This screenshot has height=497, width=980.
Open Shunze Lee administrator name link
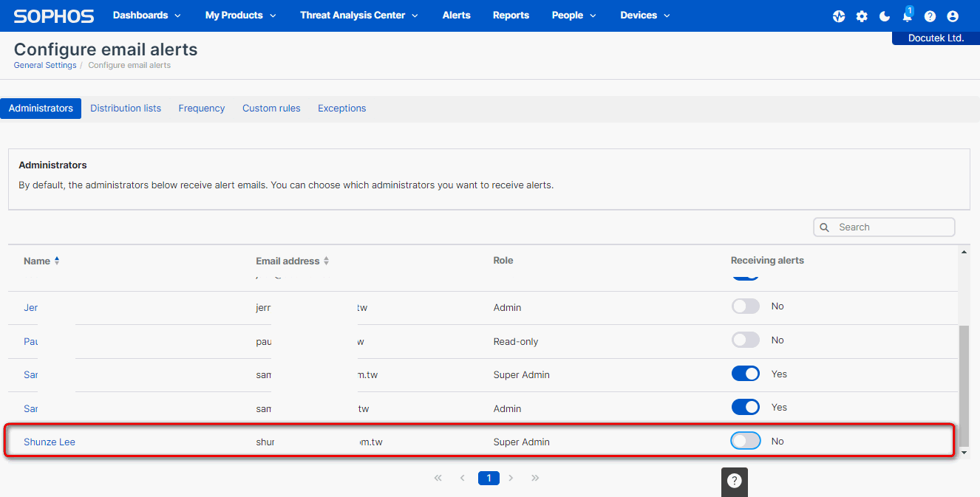[50, 442]
